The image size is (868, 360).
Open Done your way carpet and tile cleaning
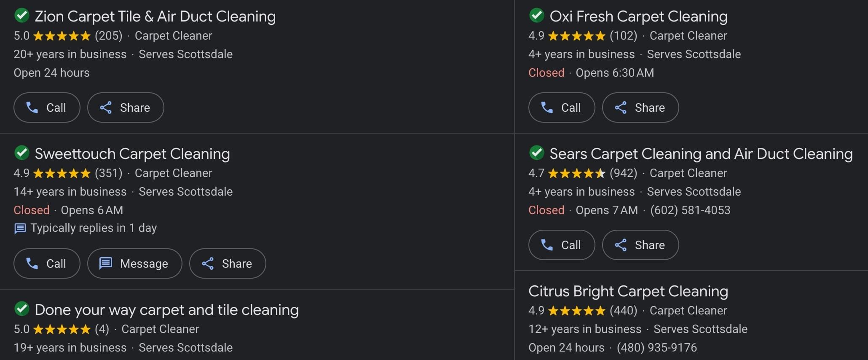(x=167, y=310)
